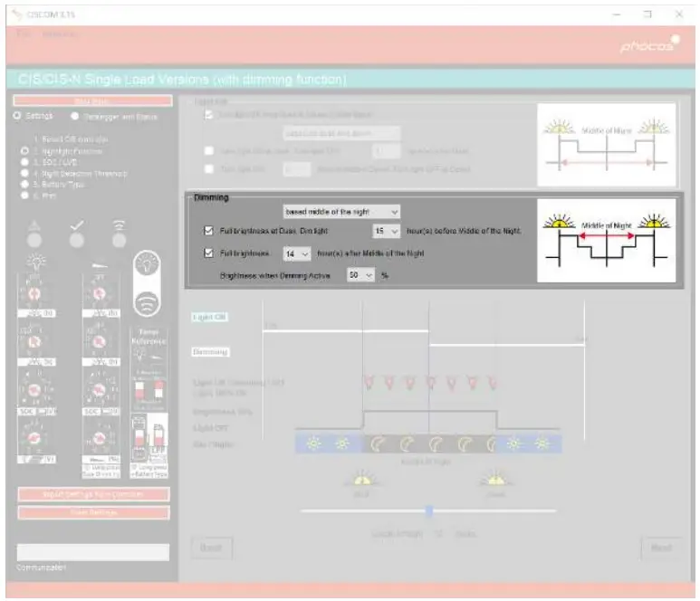Toggle 'Full brightness hours after Middle' checkbox

click(208, 253)
